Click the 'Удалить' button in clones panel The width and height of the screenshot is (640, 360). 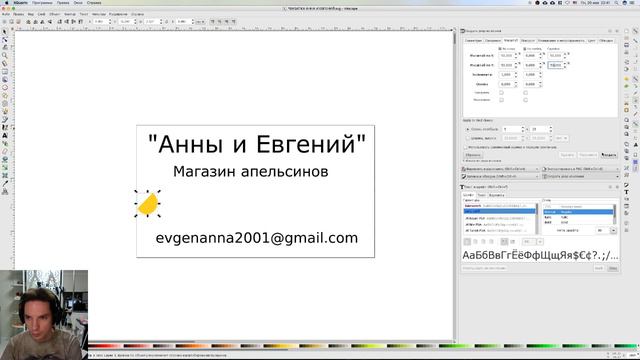pos(567,155)
